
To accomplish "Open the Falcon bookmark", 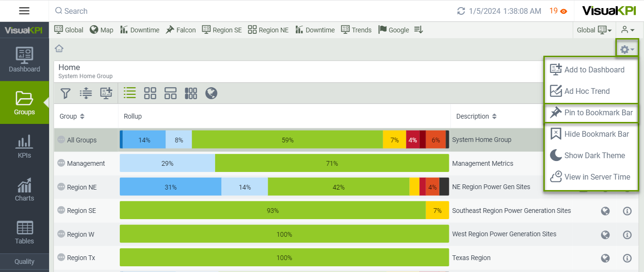I will click(x=181, y=30).
